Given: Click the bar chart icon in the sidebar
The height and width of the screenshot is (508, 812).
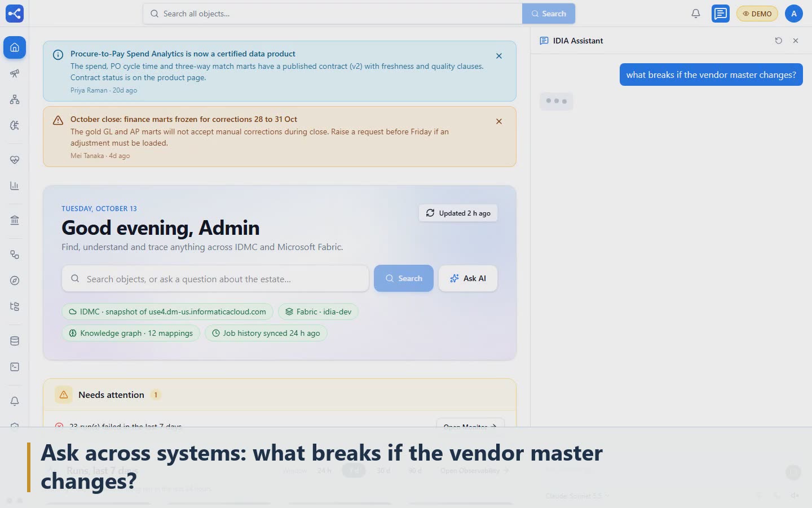Looking at the screenshot, I should click(15, 186).
